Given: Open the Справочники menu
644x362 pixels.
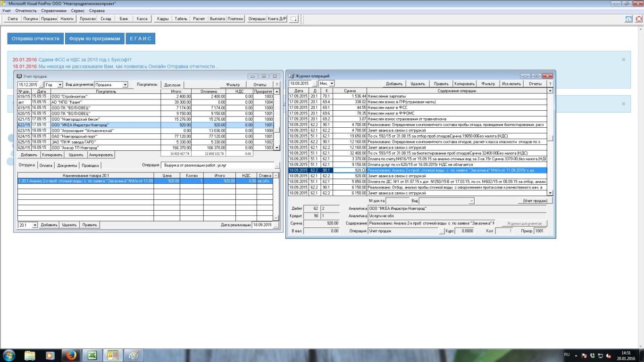Looking at the screenshot, I should tap(54, 10).
